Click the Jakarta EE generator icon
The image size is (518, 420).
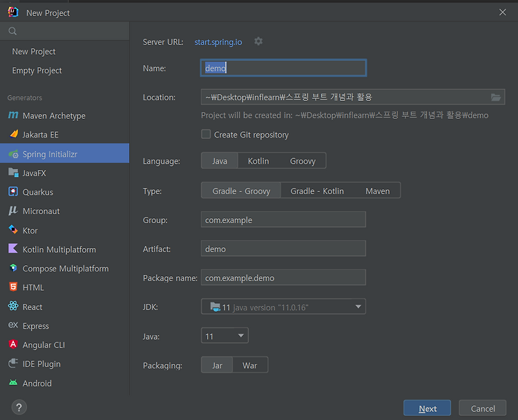(x=13, y=134)
